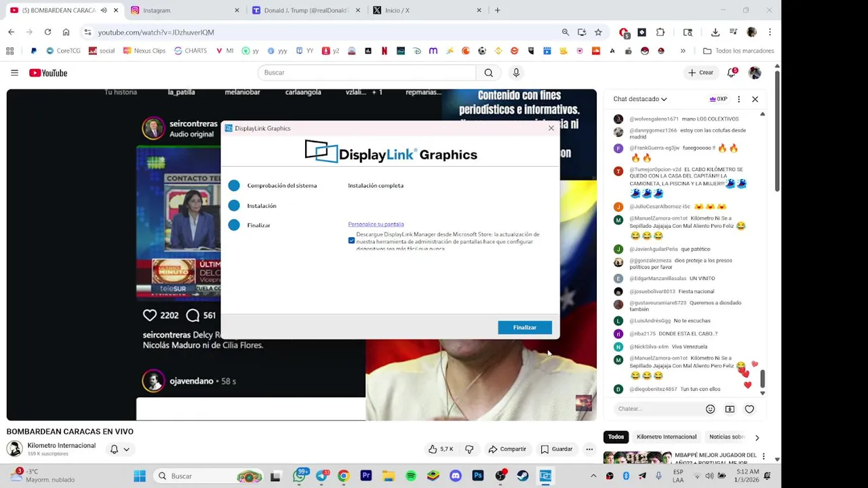Open Super Chat dollar icon

pyautogui.click(x=730, y=409)
